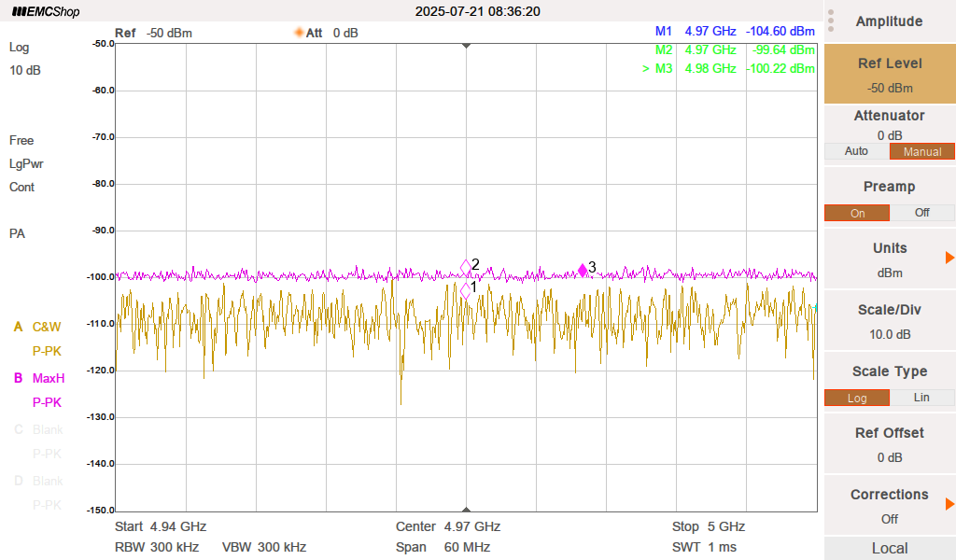This screenshot has width=956, height=560.
Task: Click the drag handle dots above Amplitude
Action: pos(829,21)
